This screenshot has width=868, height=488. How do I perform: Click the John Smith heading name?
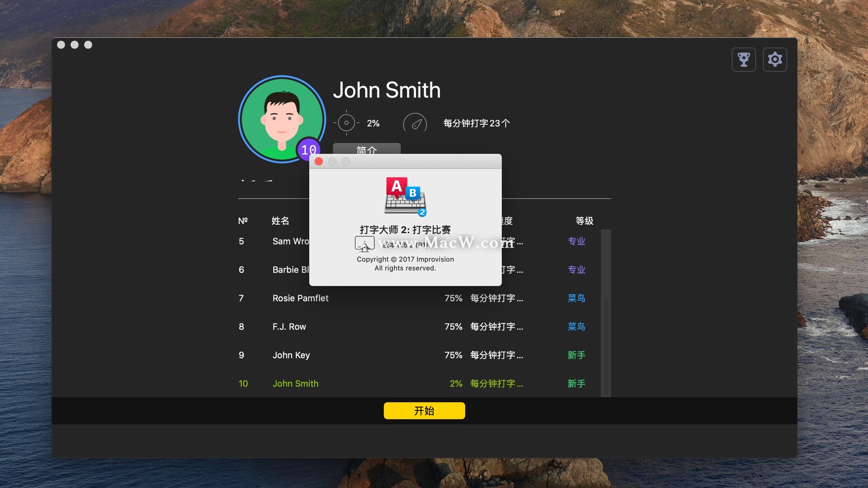[387, 90]
